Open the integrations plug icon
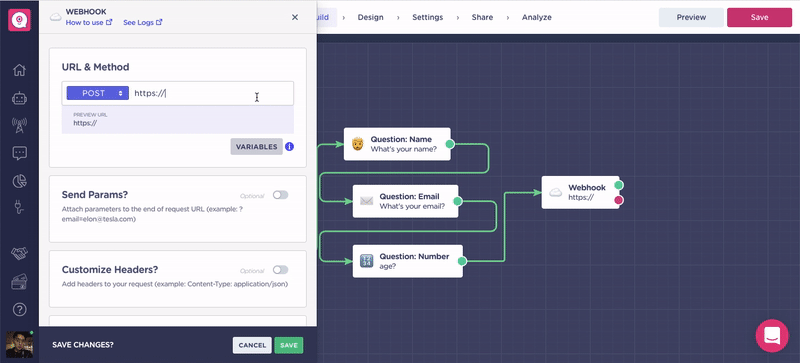Viewport: 800px width, 363px height. click(x=19, y=207)
